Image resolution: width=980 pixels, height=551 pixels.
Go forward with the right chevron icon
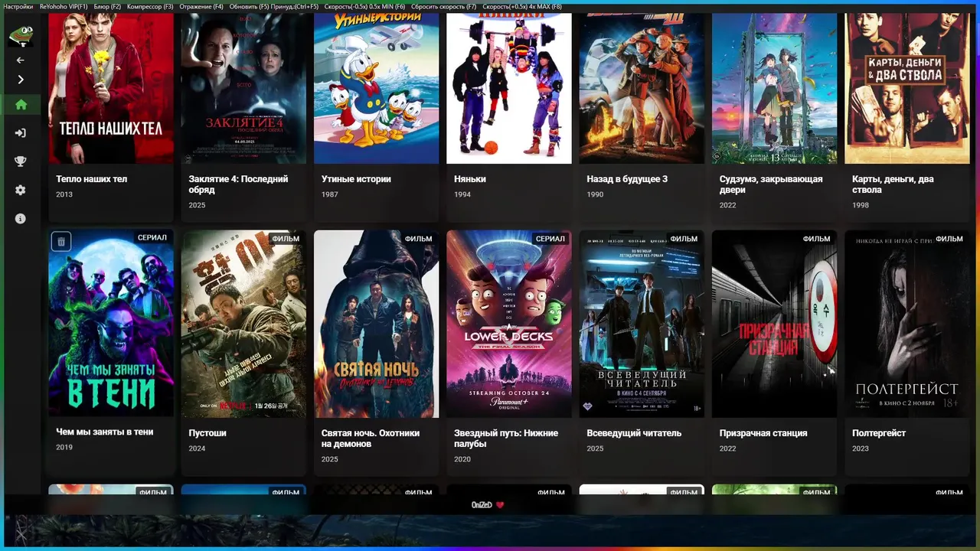[21, 80]
